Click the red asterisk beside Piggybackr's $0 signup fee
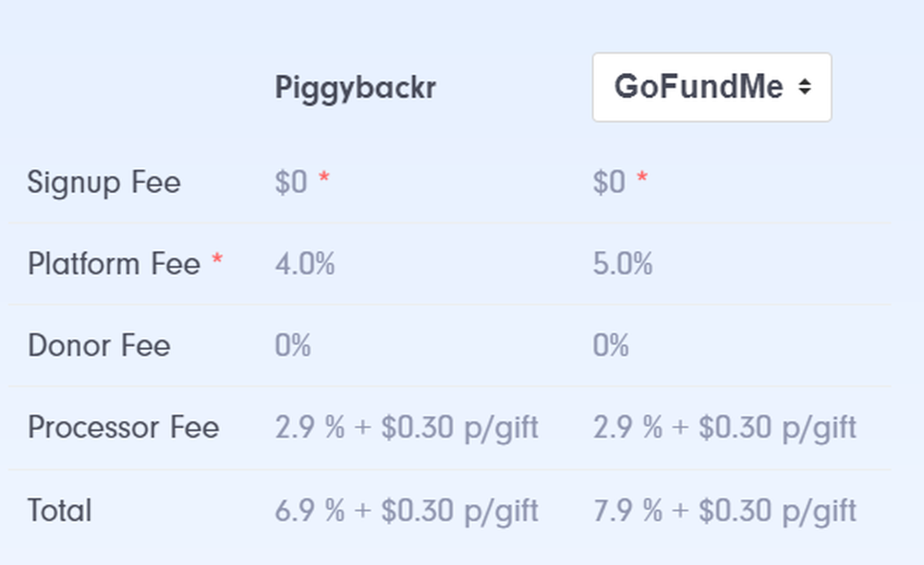 [323, 179]
